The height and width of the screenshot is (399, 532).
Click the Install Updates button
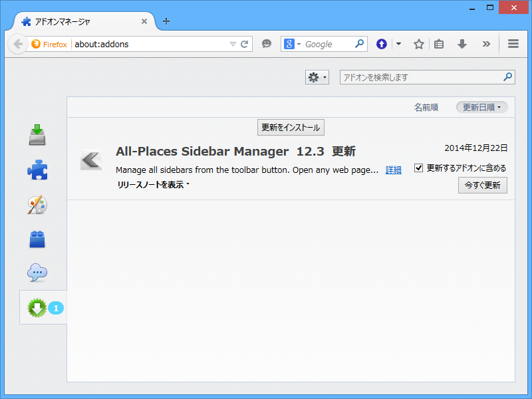coord(291,128)
